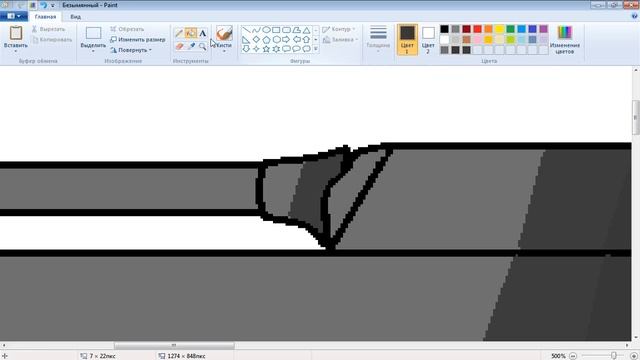
Task: Click the zoom out minus button
Action: coord(573,356)
